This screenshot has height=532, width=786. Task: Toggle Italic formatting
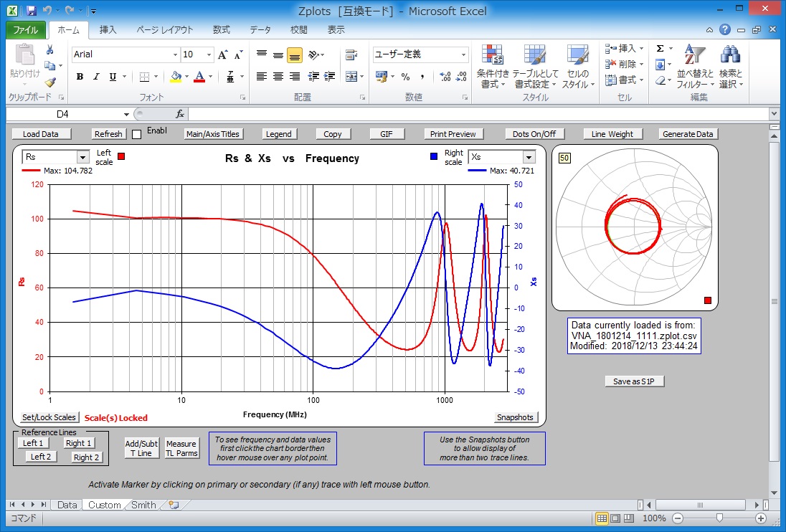coord(96,77)
